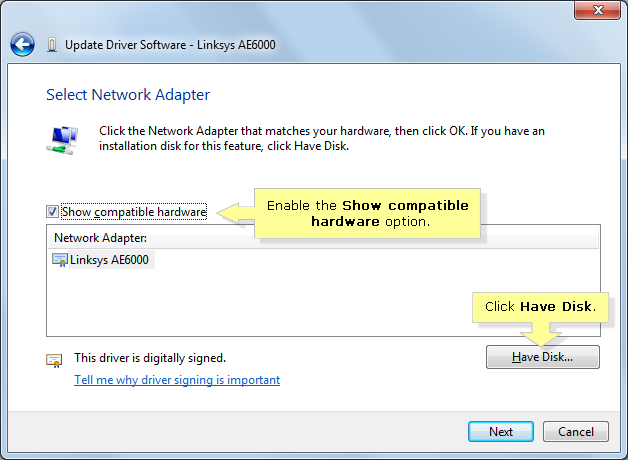Go back using the blue arrow button
The image size is (628, 460).
click(x=22, y=44)
